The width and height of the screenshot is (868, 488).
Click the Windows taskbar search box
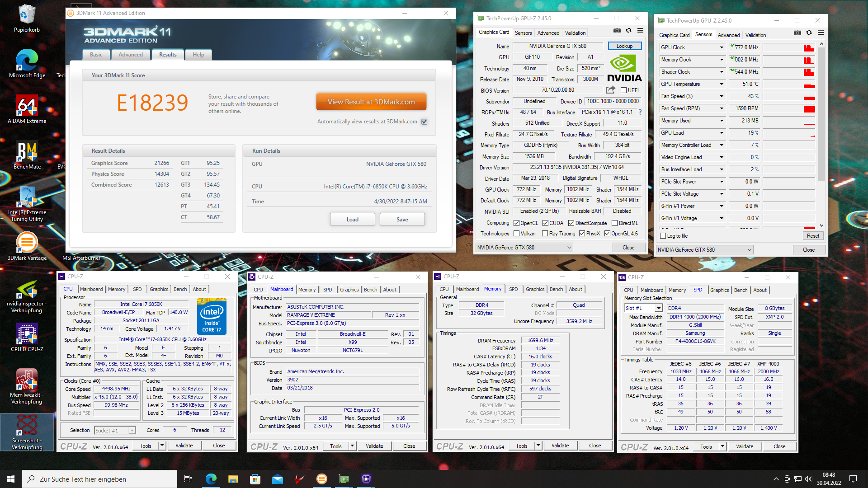pos(99,479)
